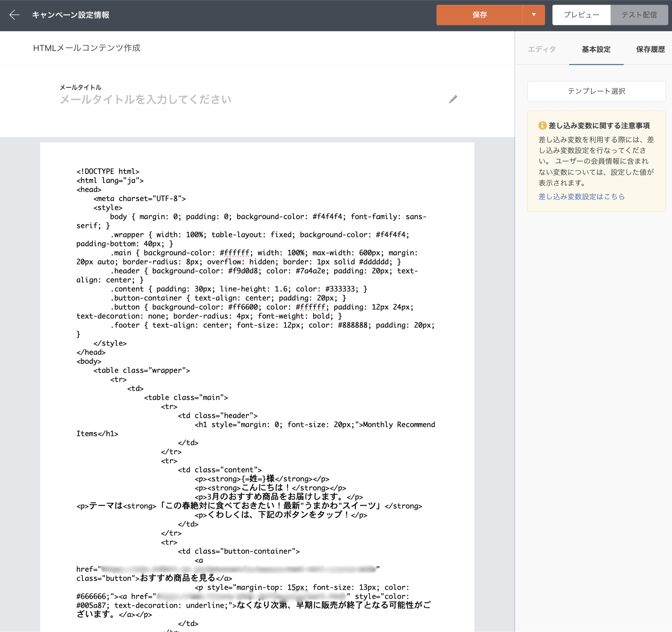This screenshot has width=672, height=632.
Task: Expand the save options dropdown arrow
Action: (x=533, y=15)
